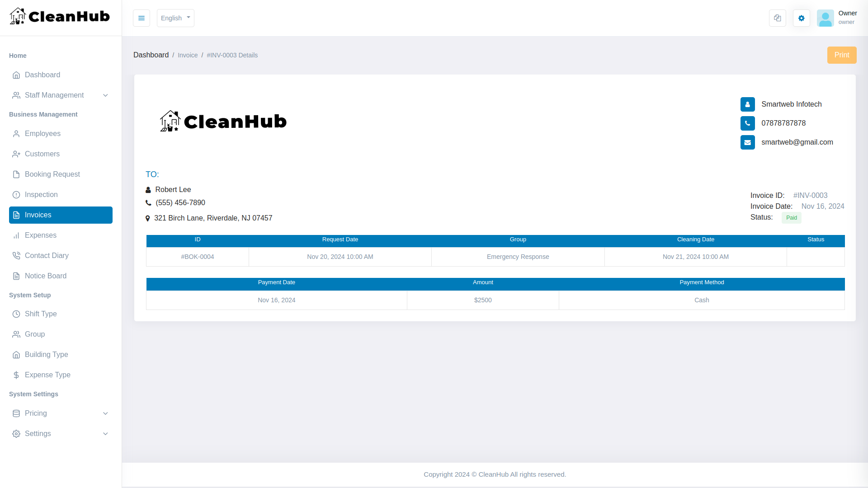Select the Shift Type clock icon
Viewport: 868px width, 488px height.
click(16, 314)
